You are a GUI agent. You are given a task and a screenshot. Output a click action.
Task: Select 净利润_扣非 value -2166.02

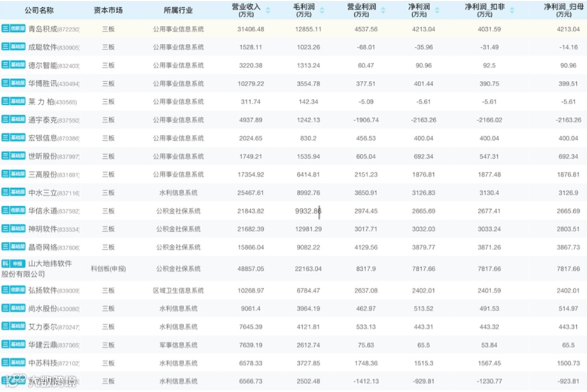point(489,120)
